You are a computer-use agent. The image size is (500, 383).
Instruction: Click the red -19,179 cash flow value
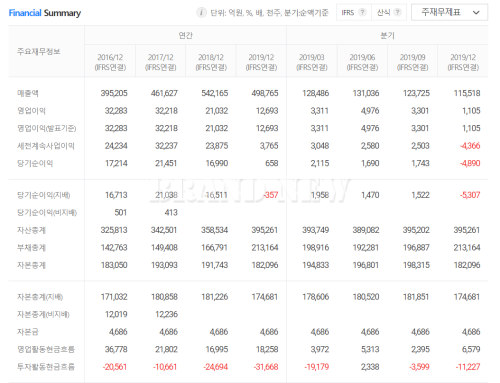[x=317, y=367]
